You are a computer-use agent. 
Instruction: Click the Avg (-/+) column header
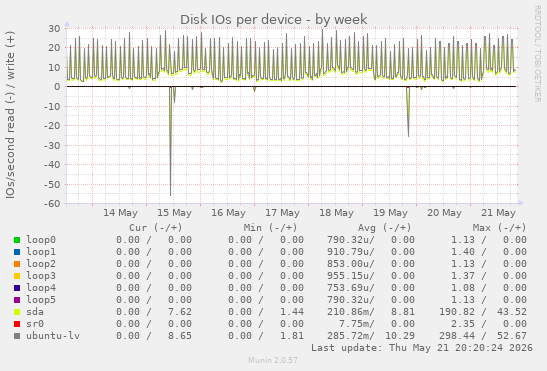point(385,228)
